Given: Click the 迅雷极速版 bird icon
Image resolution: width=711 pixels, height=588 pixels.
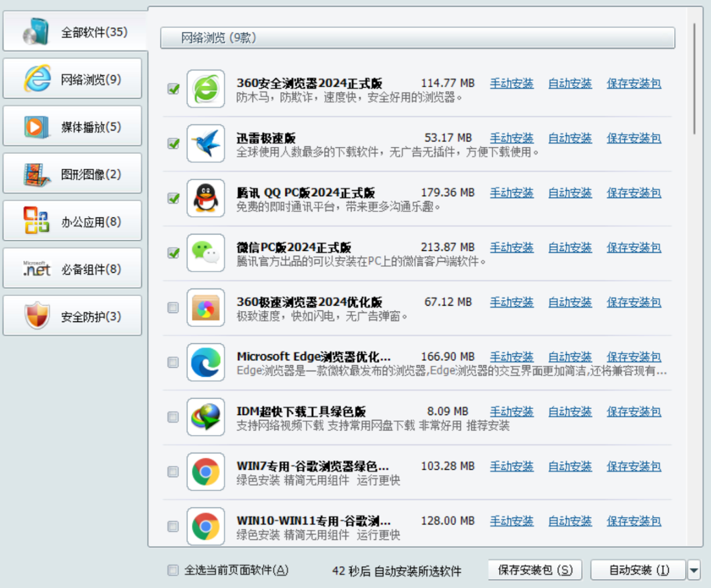Looking at the screenshot, I should click(204, 142).
